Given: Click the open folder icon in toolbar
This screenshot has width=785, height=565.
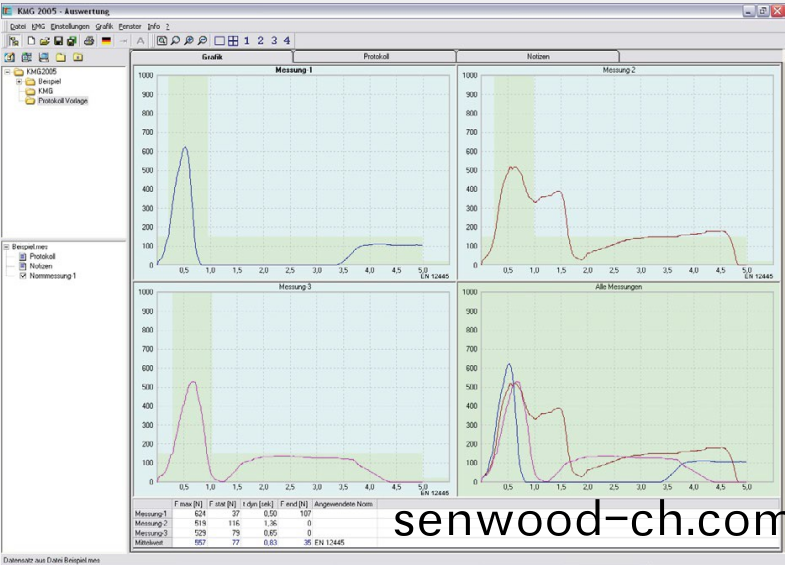Looking at the screenshot, I should [45, 41].
